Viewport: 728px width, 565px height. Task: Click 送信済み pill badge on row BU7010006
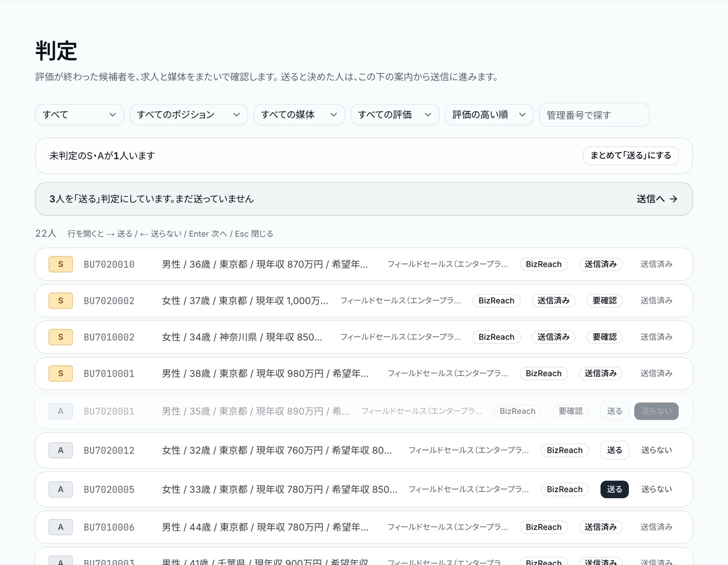pos(601,527)
